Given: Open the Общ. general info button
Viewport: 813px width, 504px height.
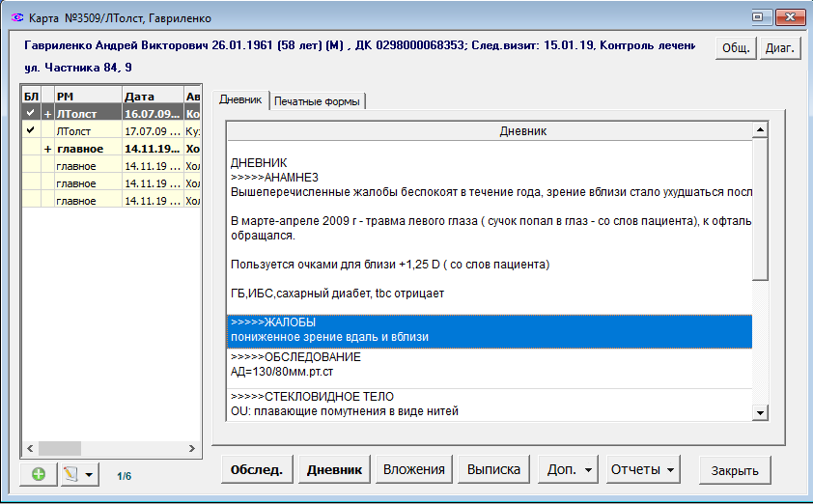Looking at the screenshot, I should coord(735,49).
